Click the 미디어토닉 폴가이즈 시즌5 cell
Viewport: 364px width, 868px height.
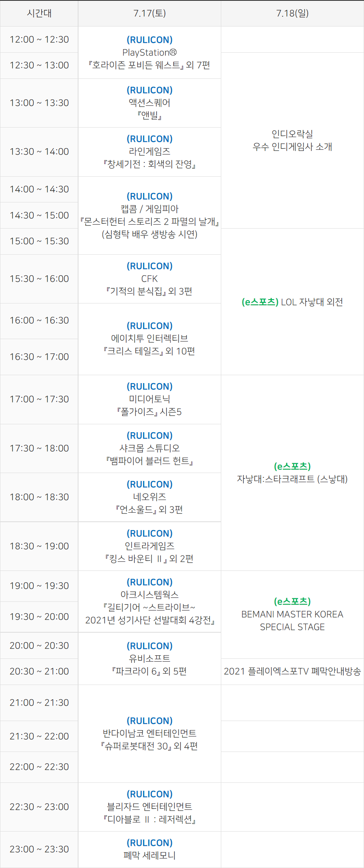coord(149,399)
